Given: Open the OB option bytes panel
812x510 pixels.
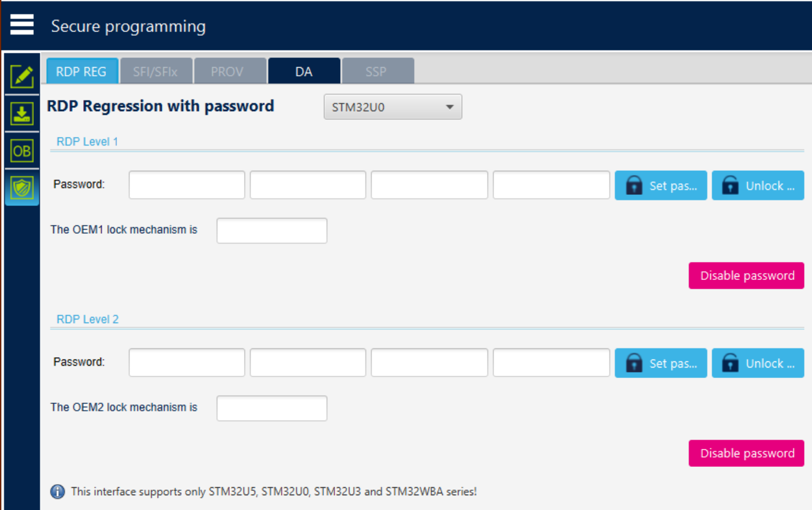Looking at the screenshot, I should pyautogui.click(x=21, y=150).
